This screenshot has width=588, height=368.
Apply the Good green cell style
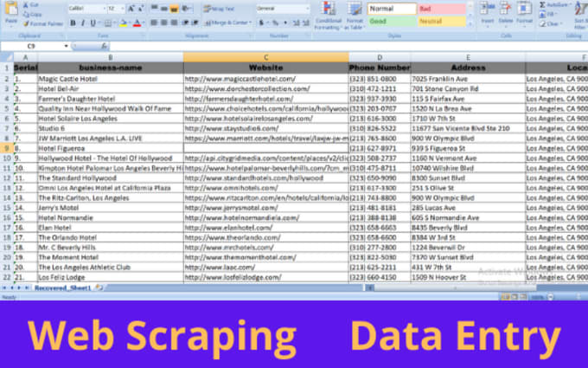click(392, 22)
